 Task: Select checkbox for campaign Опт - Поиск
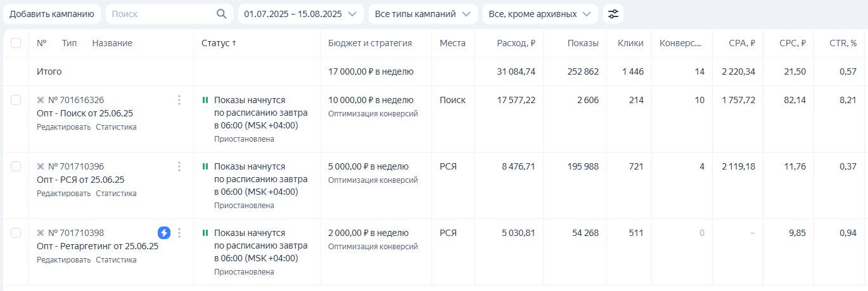(16, 100)
